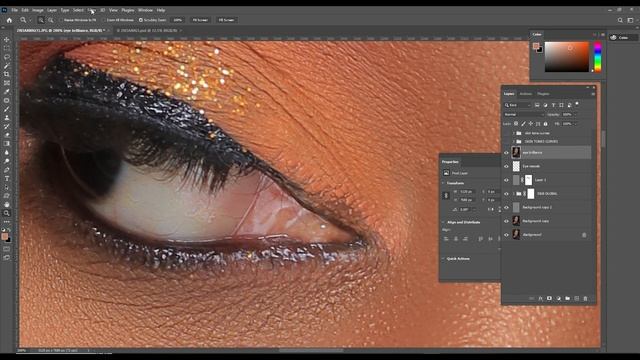Hide the Background copy 2 layer
The image size is (640, 360).
506,207
